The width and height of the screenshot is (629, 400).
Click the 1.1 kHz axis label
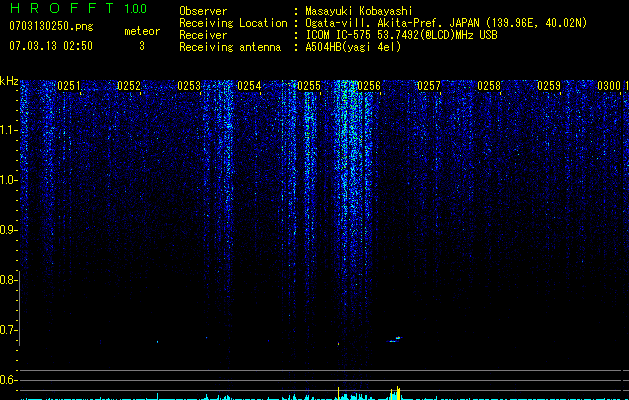coord(9,130)
